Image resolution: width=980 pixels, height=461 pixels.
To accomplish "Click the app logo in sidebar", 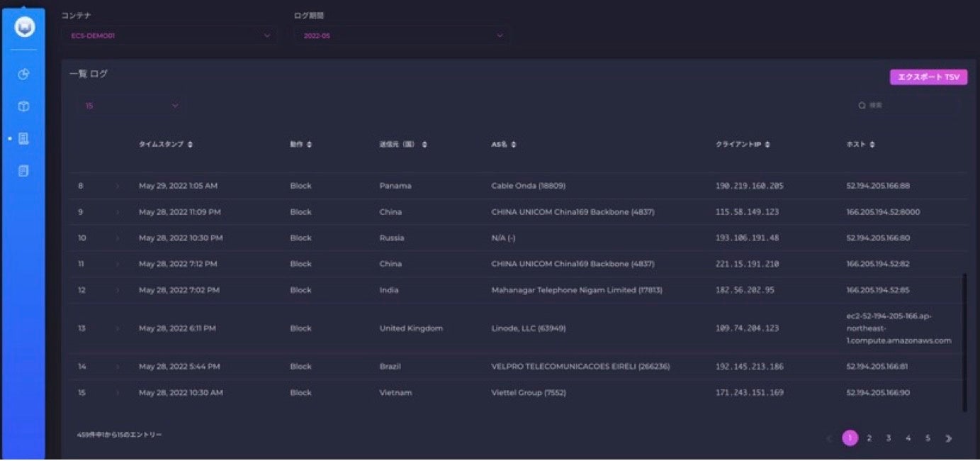I will click(x=24, y=28).
